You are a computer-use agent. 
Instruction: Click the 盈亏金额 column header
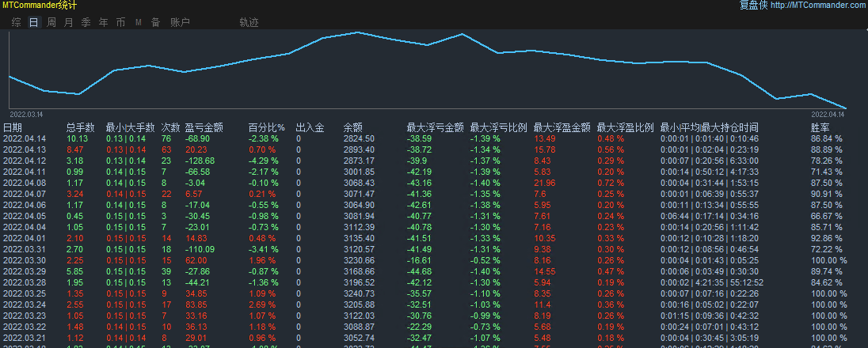click(204, 128)
